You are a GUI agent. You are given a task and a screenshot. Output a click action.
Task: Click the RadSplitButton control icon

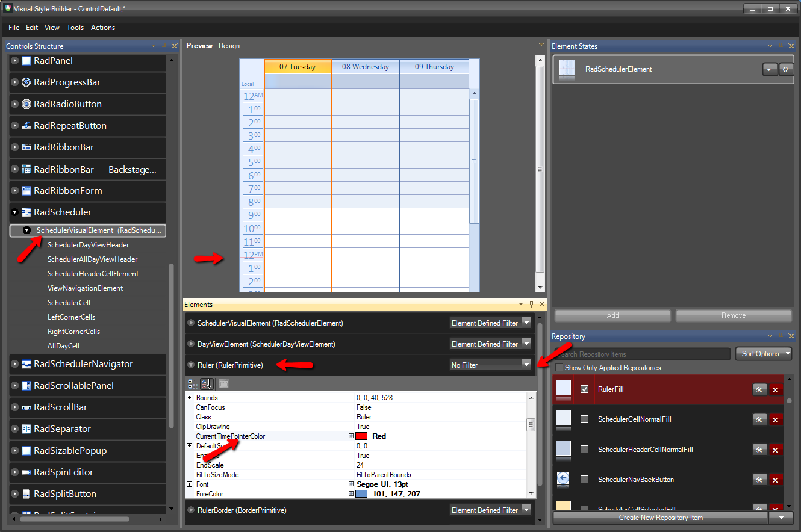pyautogui.click(x=26, y=494)
